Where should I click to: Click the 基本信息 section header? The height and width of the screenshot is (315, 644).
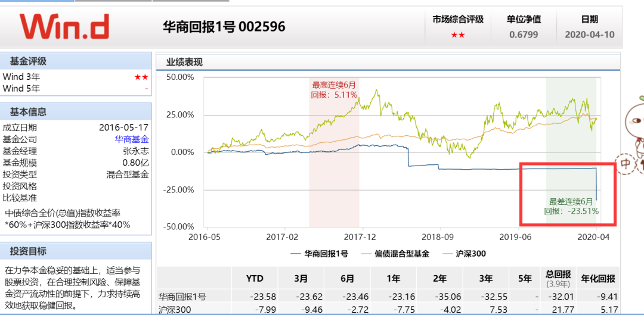tap(76, 111)
